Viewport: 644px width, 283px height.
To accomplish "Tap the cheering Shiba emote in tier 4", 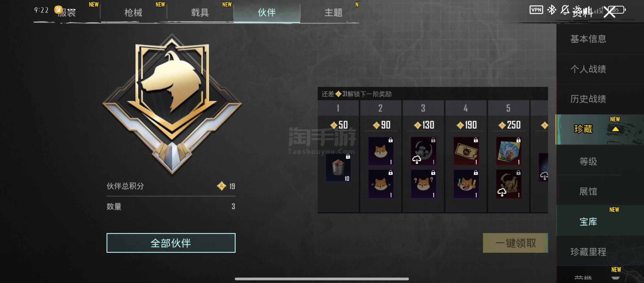I will point(466,184).
